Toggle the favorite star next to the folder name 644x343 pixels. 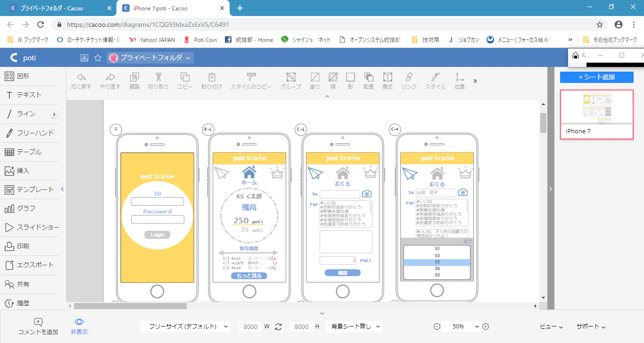pos(98,58)
